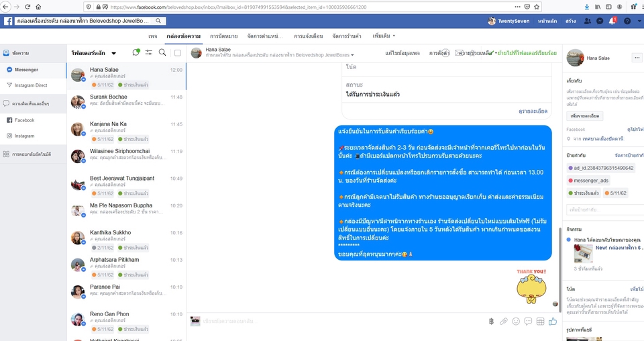Image resolution: width=644 pixels, height=341 pixels.
Task: Open the help question mark icon
Action: click(627, 21)
